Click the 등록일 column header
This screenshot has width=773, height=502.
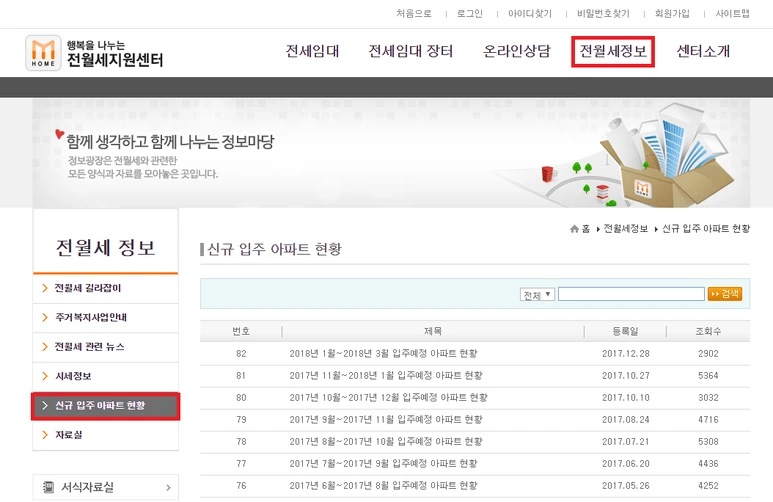coord(625,331)
